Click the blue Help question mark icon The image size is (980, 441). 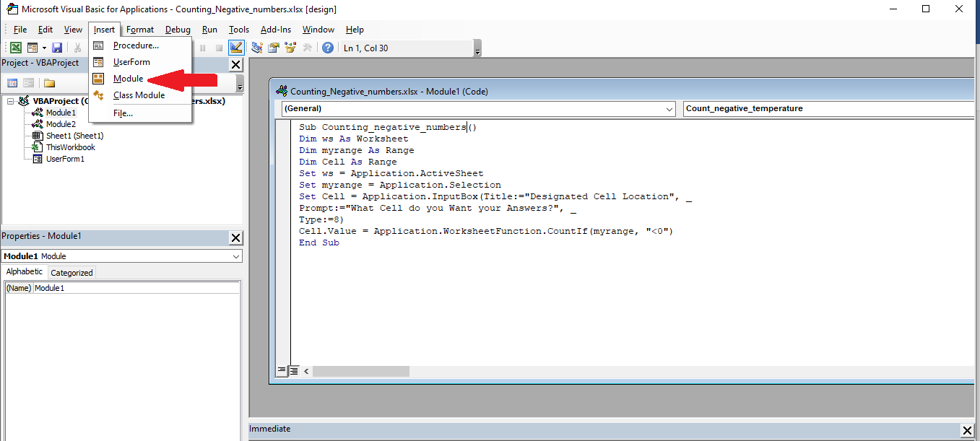[x=328, y=48]
